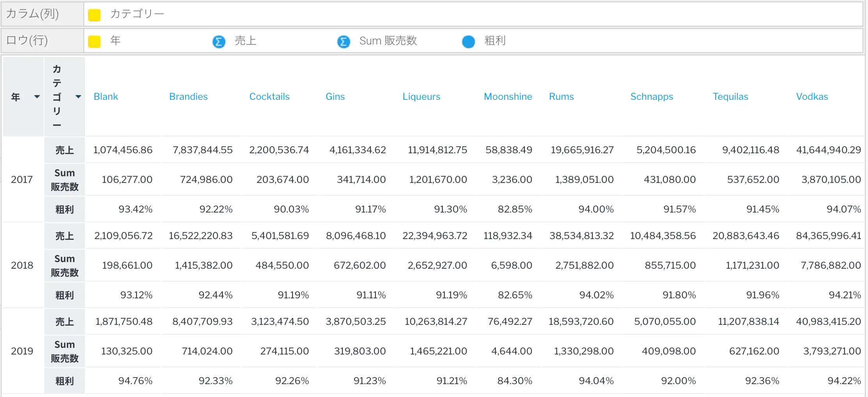Click the blue circle icon for 粗利

pyautogui.click(x=468, y=41)
